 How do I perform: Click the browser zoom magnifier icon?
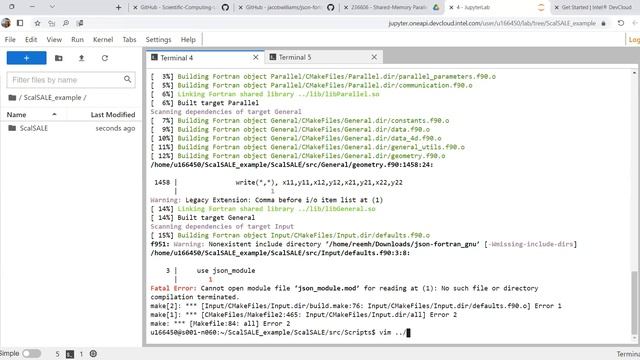(65, 23)
